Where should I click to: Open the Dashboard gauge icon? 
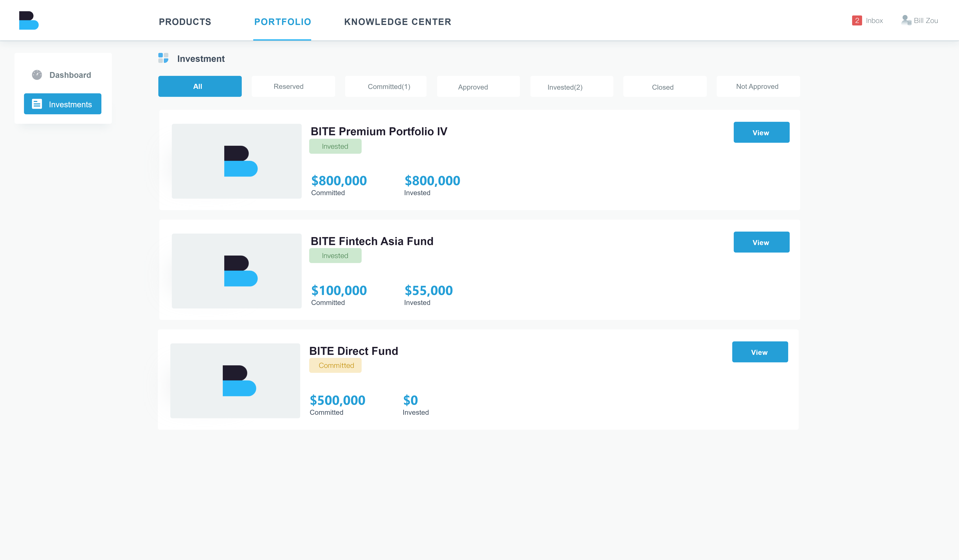[x=37, y=75]
